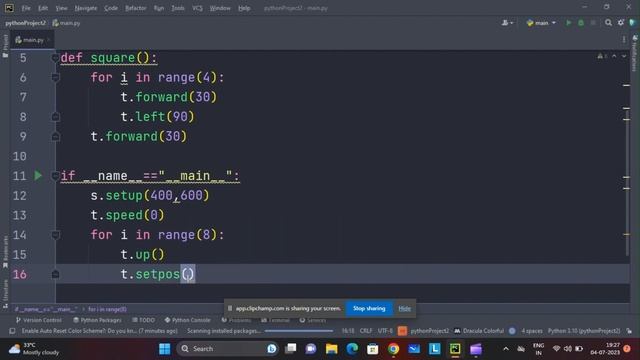Open the Version Control tool window
Image resolution: width=640 pixels, height=360 pixels.
tap(38, 320)
